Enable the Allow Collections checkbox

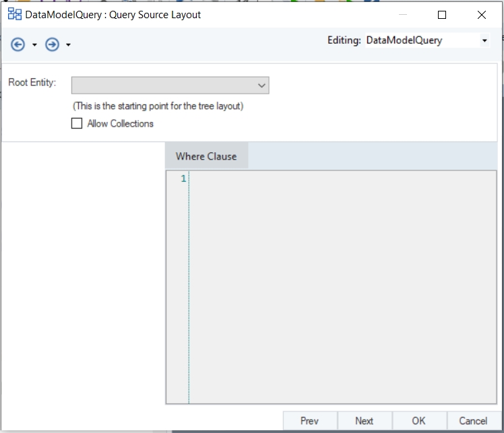pos(77,123)
